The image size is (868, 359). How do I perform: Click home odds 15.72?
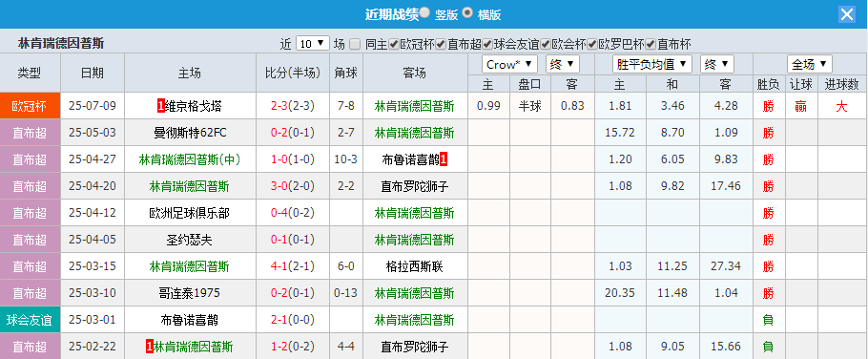620,133
